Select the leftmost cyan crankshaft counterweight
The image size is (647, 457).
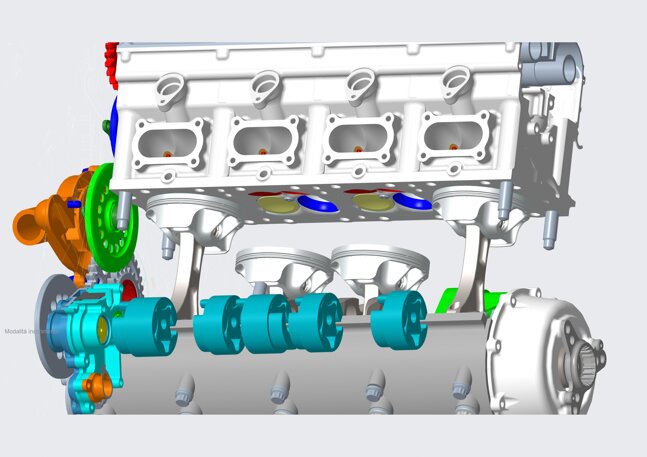[142, 323]
